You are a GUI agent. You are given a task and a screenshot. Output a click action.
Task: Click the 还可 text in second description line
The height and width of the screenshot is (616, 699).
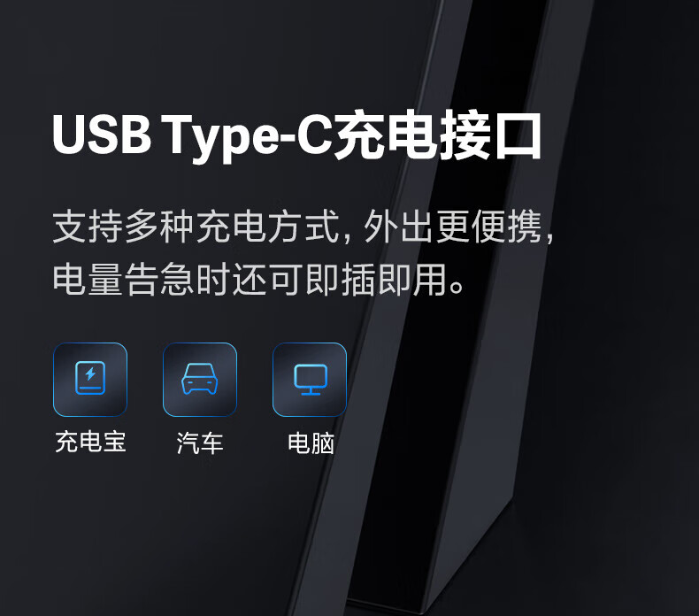(x=267, y=279)
